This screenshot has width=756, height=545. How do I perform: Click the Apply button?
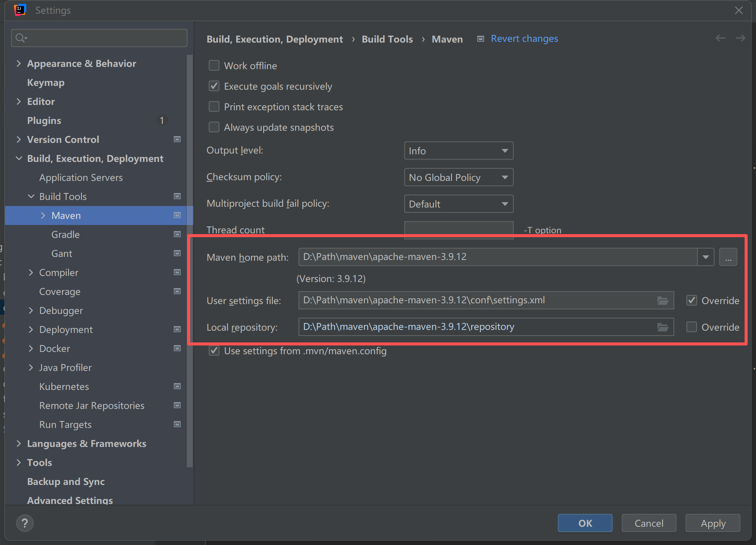tap(713, 523)
